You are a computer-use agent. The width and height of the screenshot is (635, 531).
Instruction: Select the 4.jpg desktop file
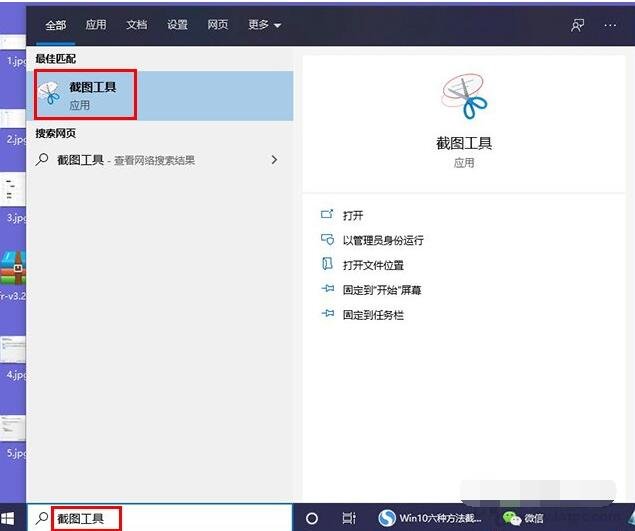14,358
